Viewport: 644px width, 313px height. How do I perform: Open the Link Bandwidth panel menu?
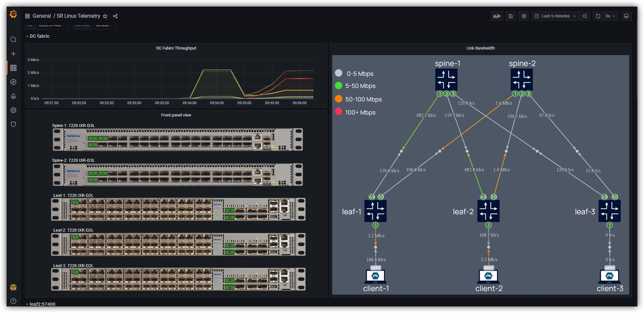coord(481,48)
